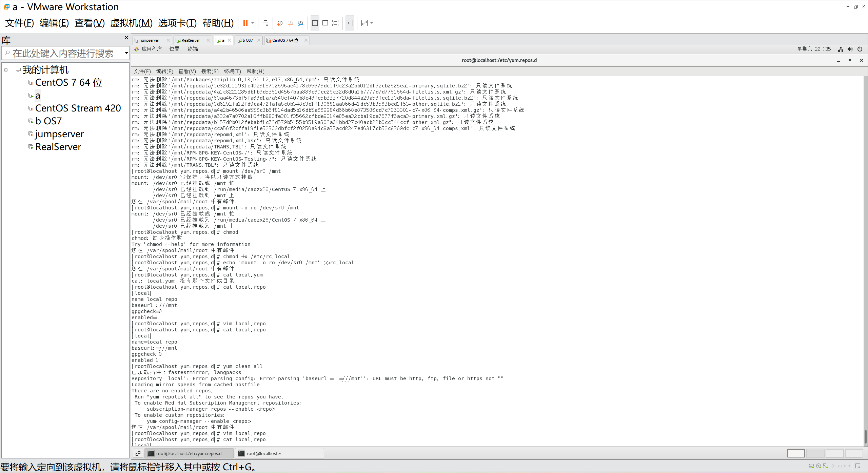868x473 pixels.
Task: Click the library search input field
Action: pyautogui.click(x=64, y=53)
